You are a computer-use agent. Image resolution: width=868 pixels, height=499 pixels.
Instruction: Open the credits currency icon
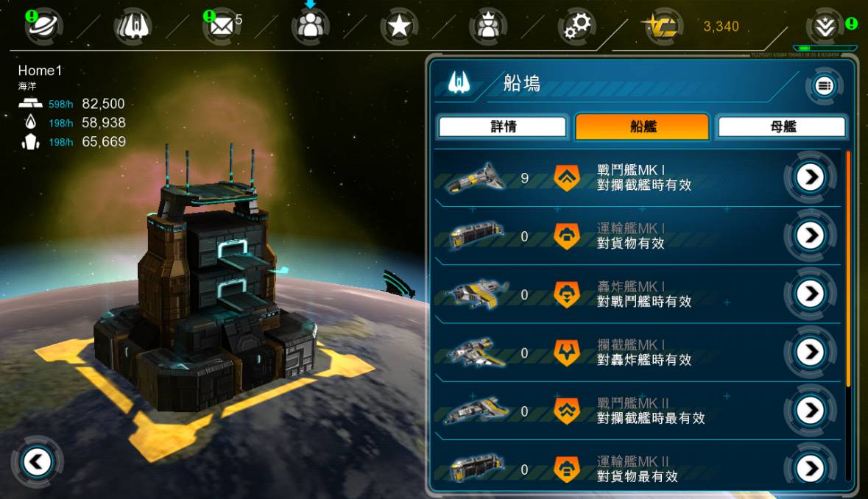coord(663,26)
